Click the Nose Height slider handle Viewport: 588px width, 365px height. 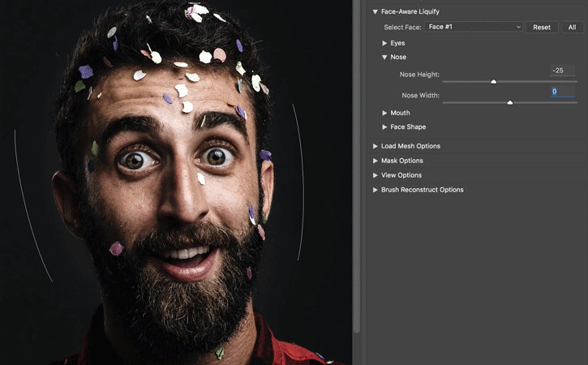[x=493, y=82]
